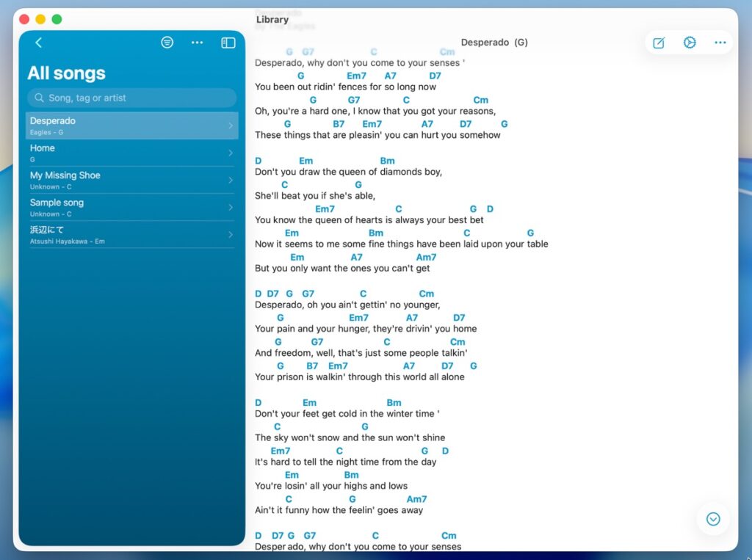Screen dimensions: 752x560
Task: Click the green maximize window button
Action: 57,19
